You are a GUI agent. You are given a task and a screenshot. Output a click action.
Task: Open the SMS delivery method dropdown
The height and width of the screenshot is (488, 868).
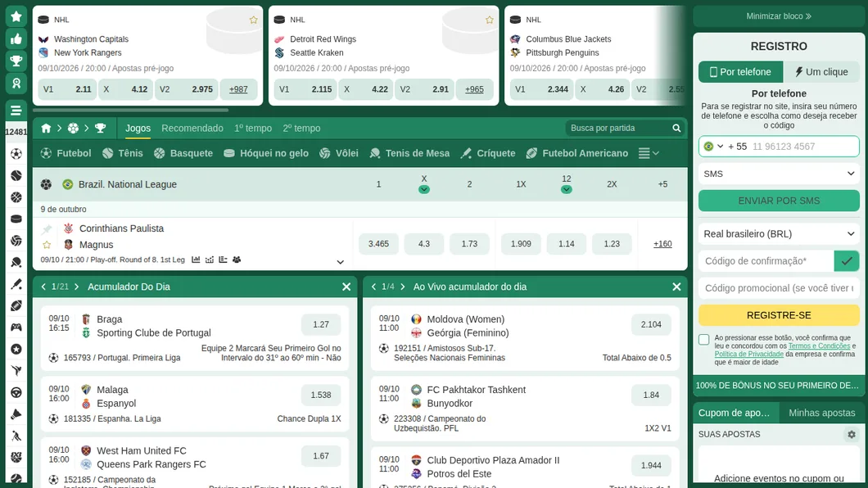click(779, 174)
